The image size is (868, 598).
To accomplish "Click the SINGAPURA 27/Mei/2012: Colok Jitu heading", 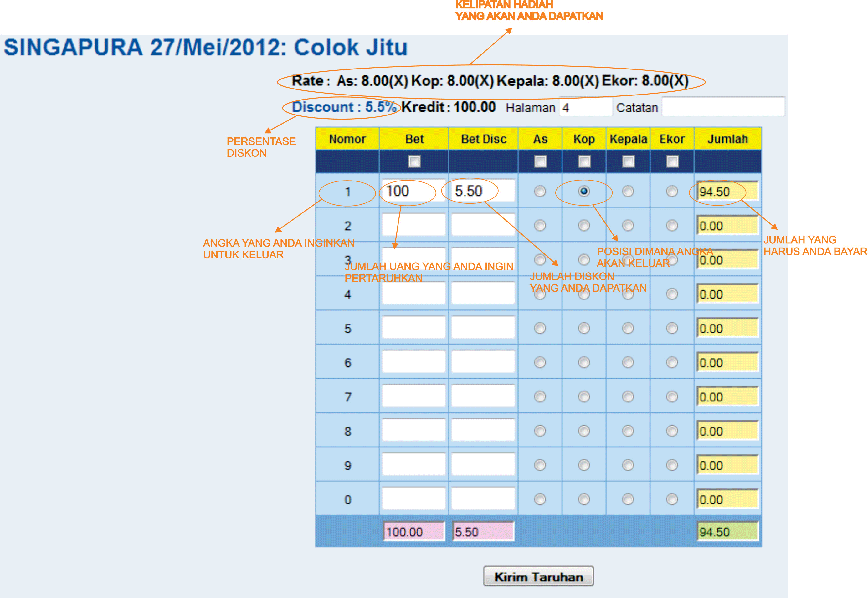I will [x=205, y=48].
